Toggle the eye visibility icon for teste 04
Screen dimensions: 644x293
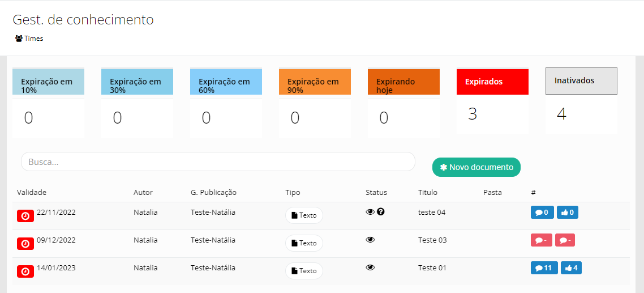370,212
